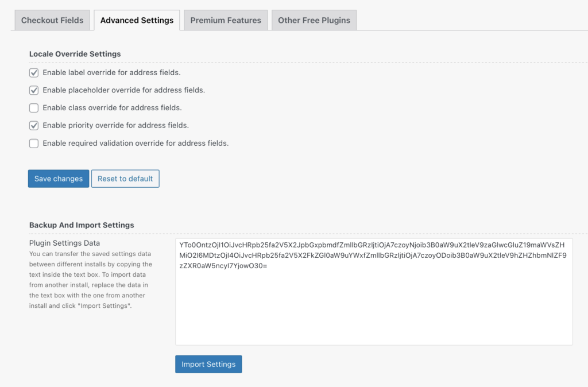
Task: Click 'Enable placeholder override for address fields.' text
Action: (x=124, y=90)
